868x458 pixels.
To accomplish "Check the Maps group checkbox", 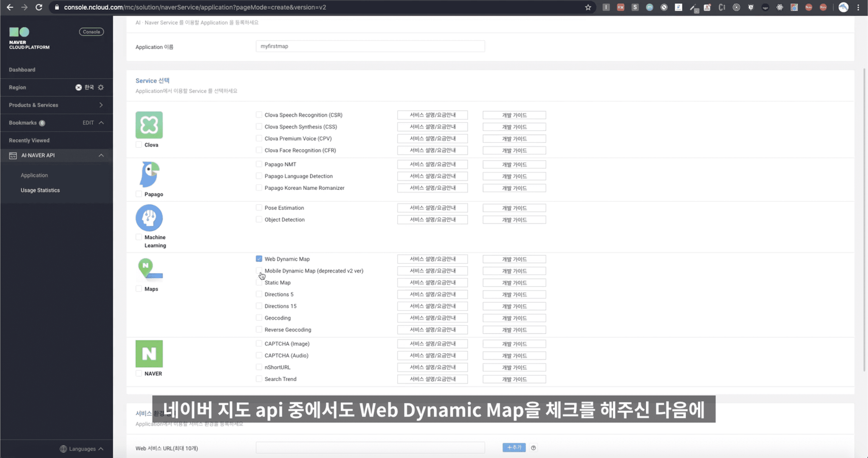I will [x=139, y=289].
